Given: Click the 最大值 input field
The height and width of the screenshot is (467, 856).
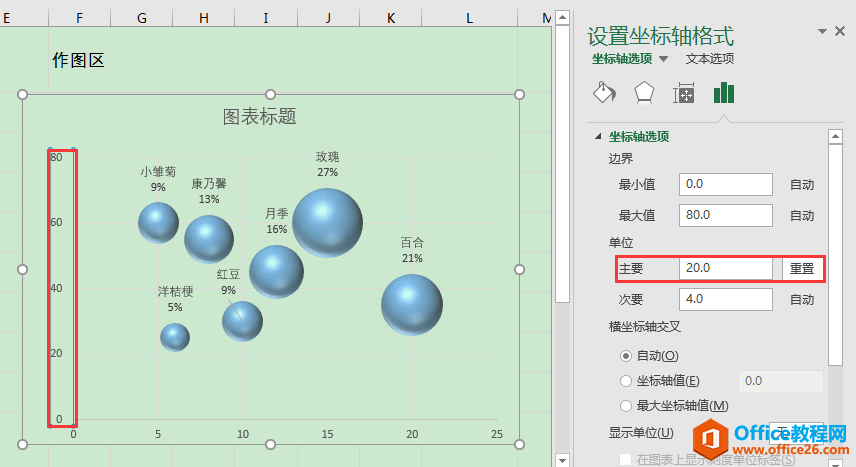Looking at the screenshot, I should pyautogui.click(x=726, y=215).
